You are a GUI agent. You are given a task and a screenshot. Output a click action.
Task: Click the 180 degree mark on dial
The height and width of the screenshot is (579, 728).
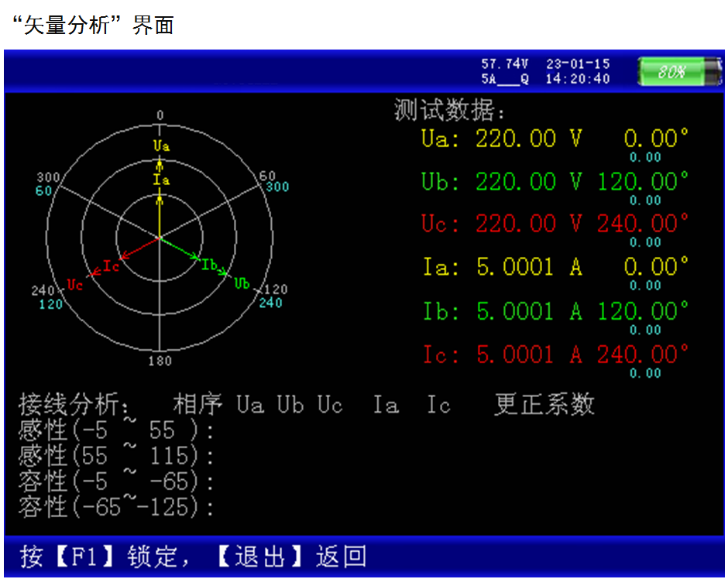coord(160,361)
